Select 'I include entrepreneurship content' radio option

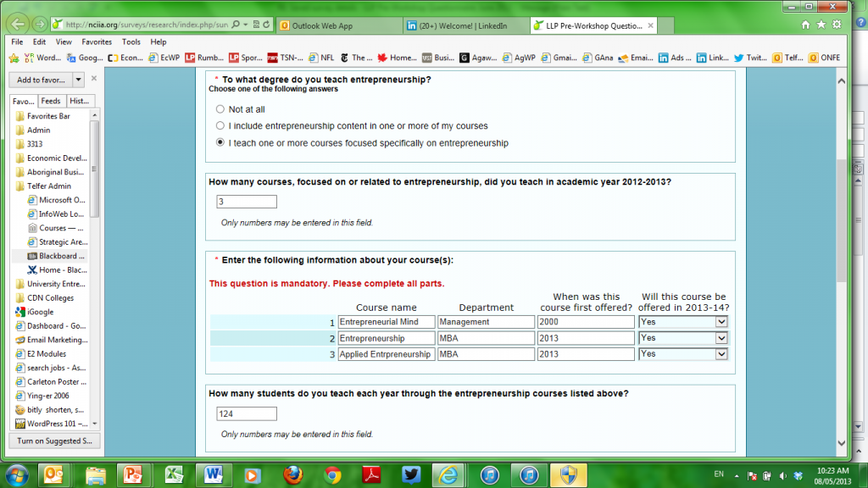[x=220, y=125]
